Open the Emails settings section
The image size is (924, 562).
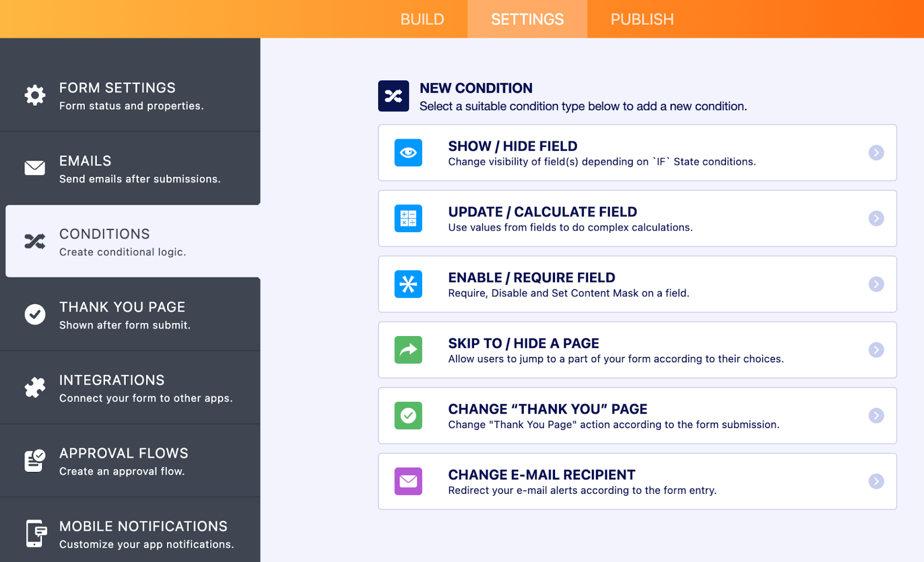(130, 168)
